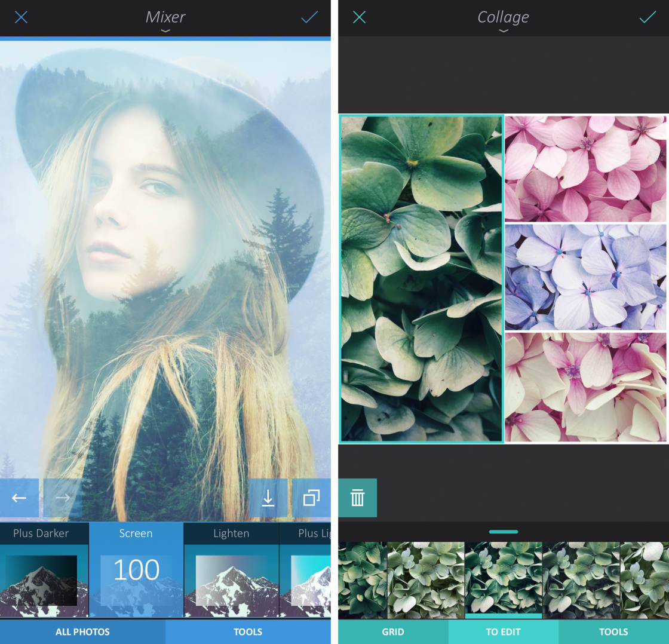Open the duplicate layers icon in Mixer
669x644 pixels.
point(311,498)
